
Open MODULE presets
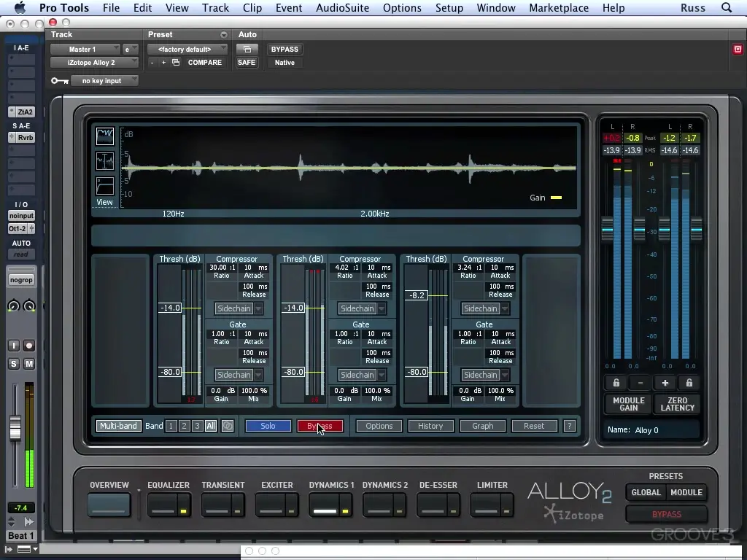point(686,492)
